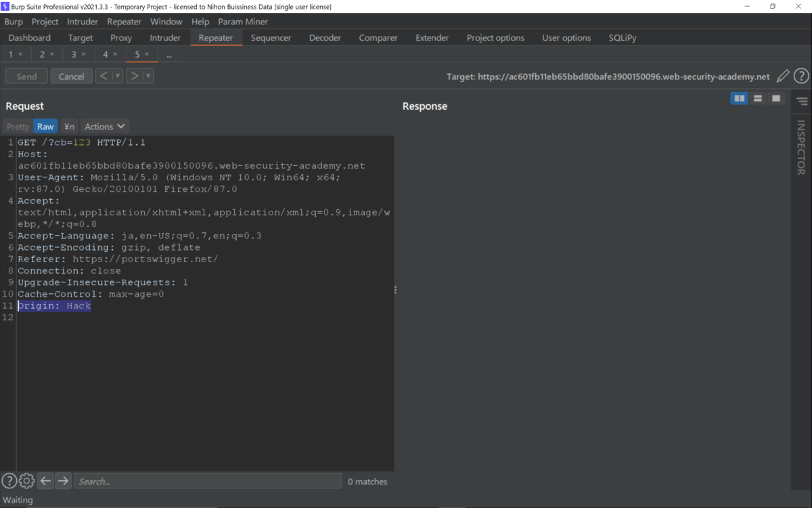Click the Cache-Control: max-age=0 line
The image size is (812, 508).
click(91, 294)
